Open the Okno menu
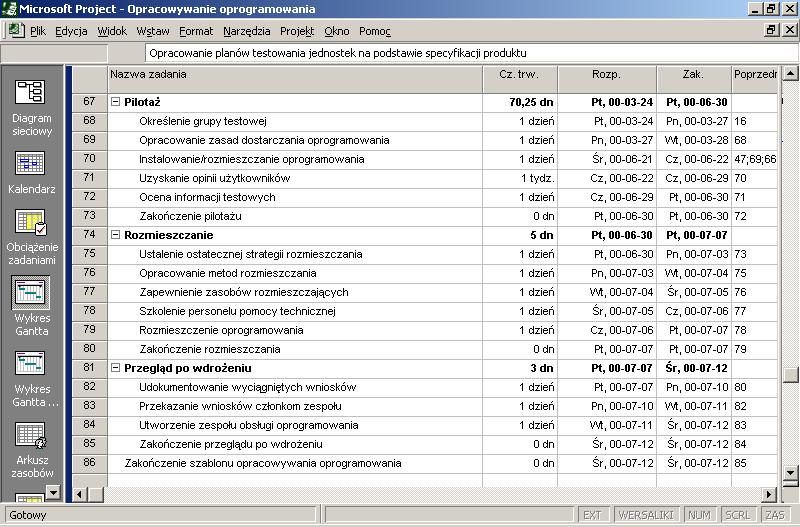The height and width of the screenshot is (527, 800). 337,32
